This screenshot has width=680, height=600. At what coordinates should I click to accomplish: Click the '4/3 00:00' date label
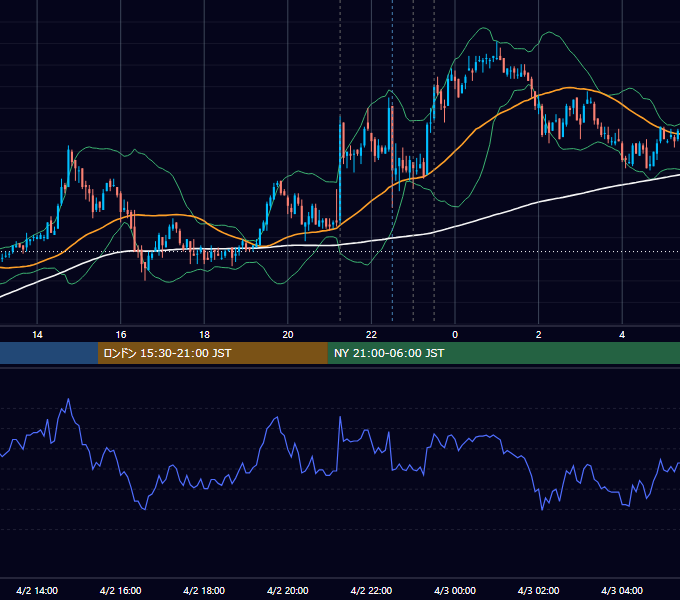(455, 591)
